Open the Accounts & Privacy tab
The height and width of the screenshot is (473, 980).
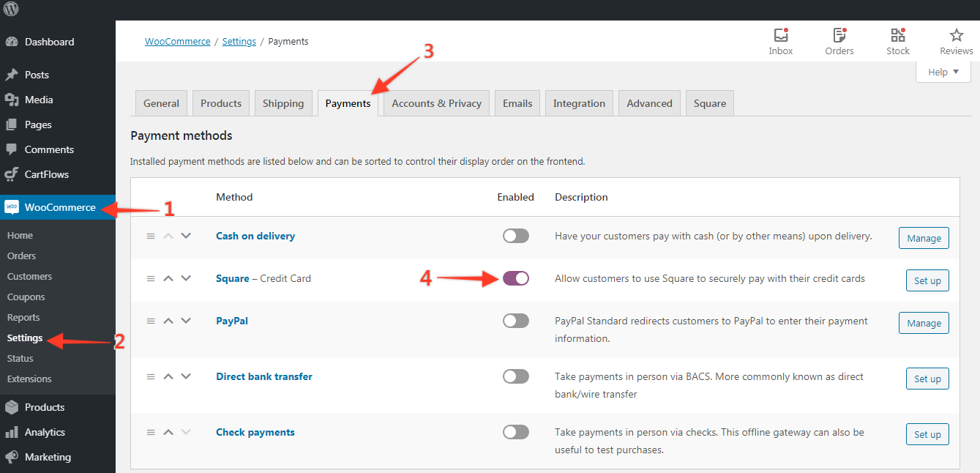[x=436, y=103]
